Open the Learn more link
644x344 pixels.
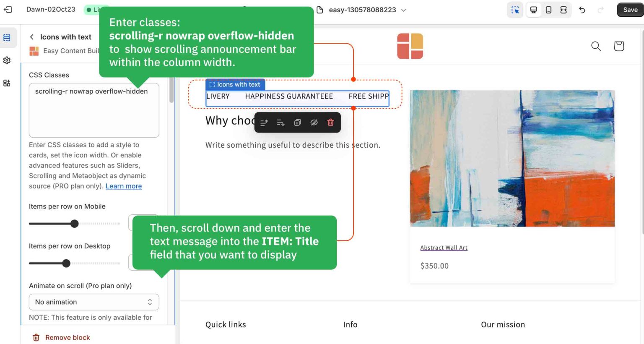tap(124, 186)
